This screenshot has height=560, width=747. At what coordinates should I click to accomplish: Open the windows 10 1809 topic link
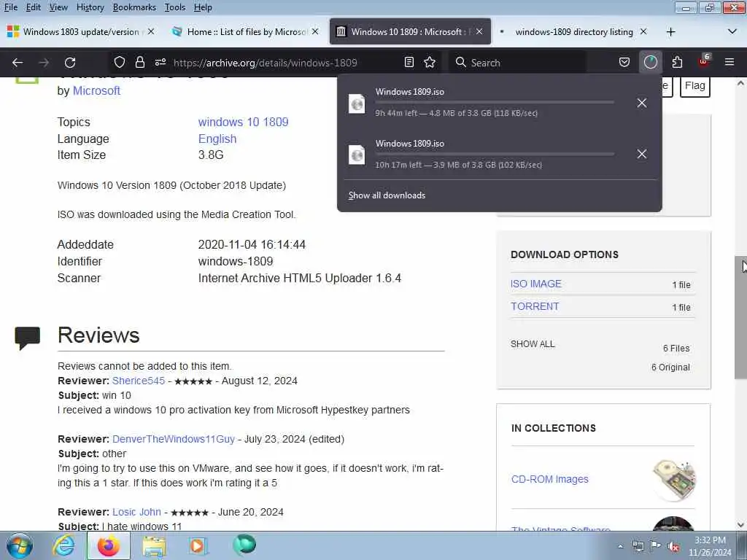point(243,122)
